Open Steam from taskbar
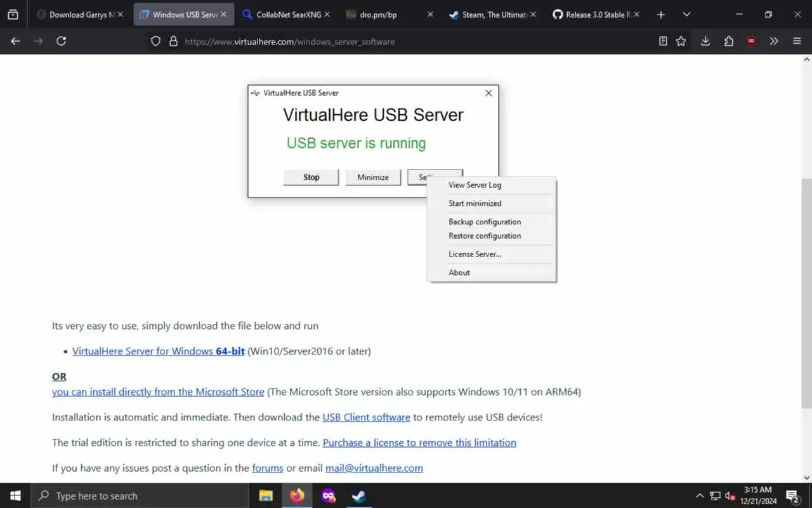Image resolution: width=812 pixels, height=508 pixels. (x=359, y=496)
